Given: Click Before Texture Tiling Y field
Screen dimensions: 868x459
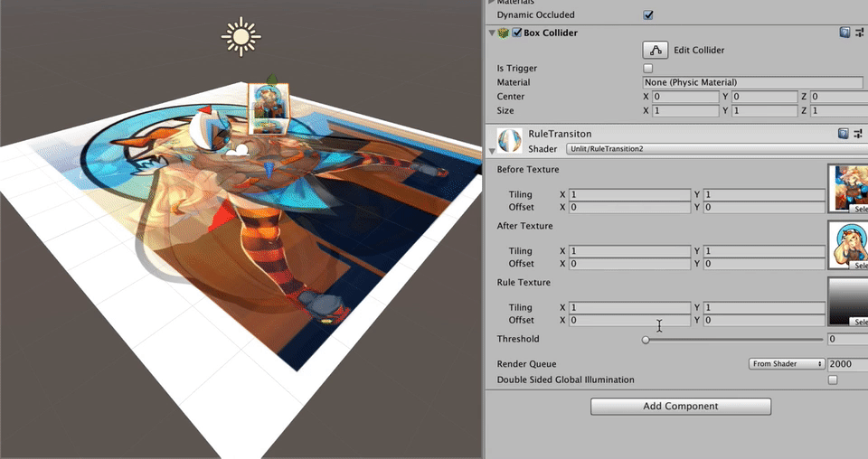Looking at the screenshot, I should click(765, 194).
